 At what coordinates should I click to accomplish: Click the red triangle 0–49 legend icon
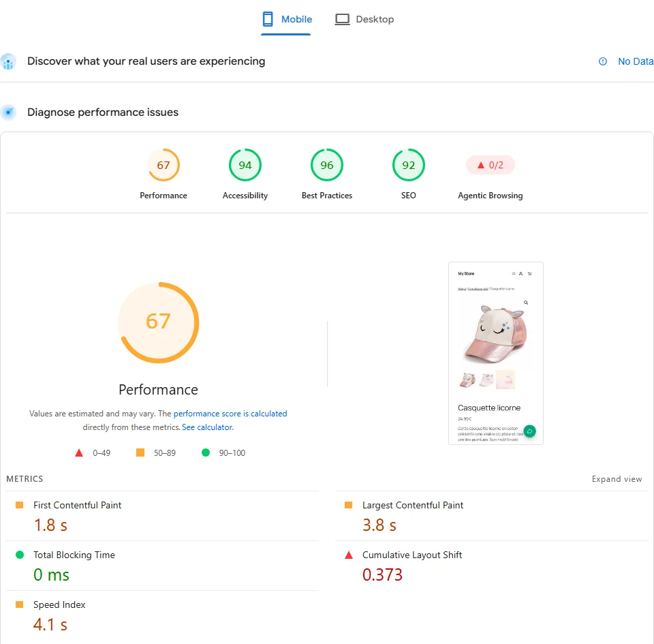[x=79, y=453]
